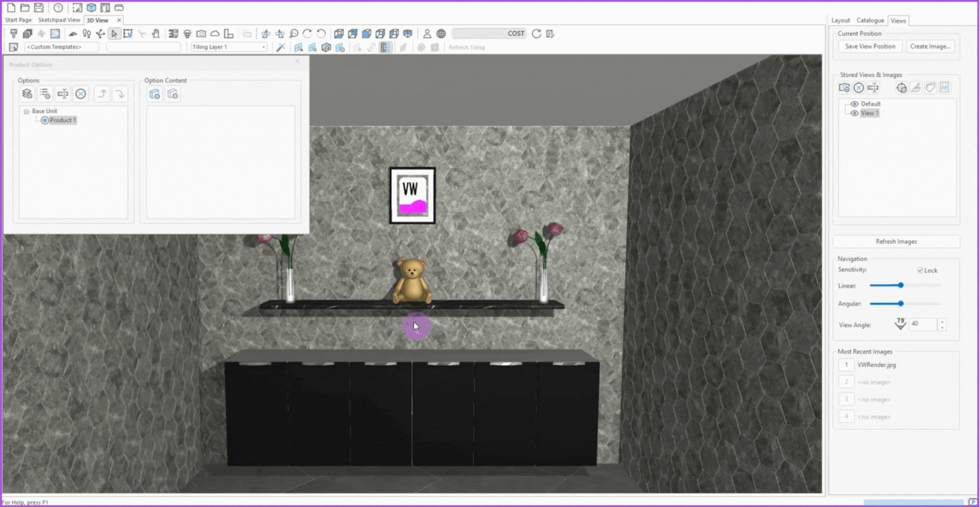The height and width of the screenshot is (507, 980).
Task: Switch to the Catalogue tab
Action: point(870,20)
